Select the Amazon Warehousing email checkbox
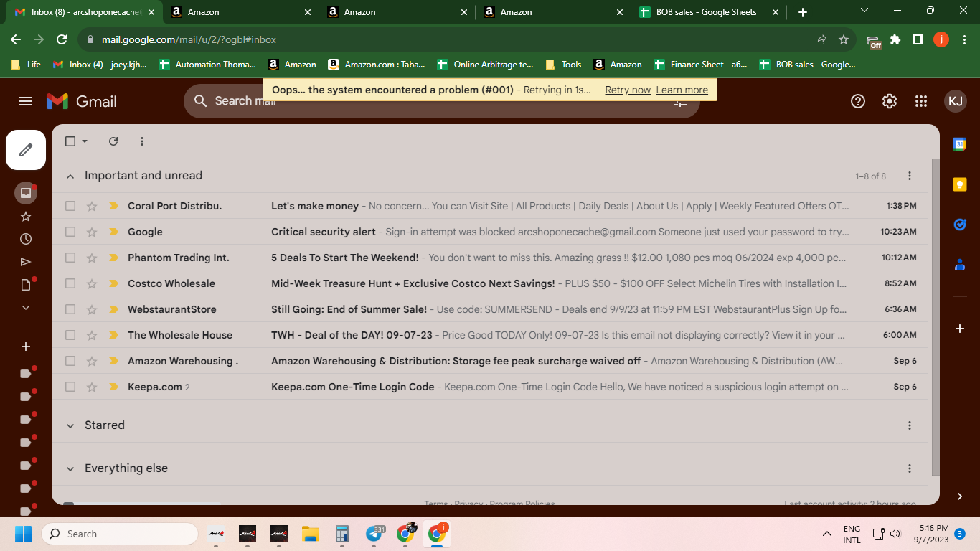The width and height of the screenshot is (980, 551). coord(70,361)
